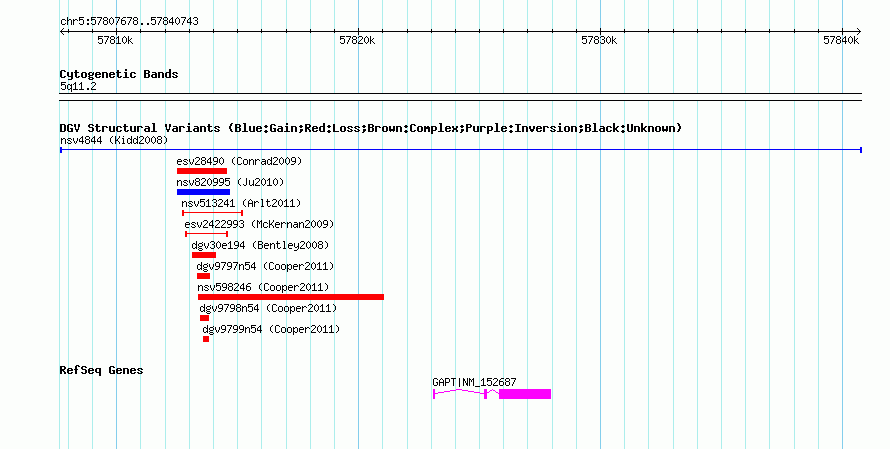Click the esv28490 red loss bar
This screenshot has width=890, height=449.
tap(201, 171)
